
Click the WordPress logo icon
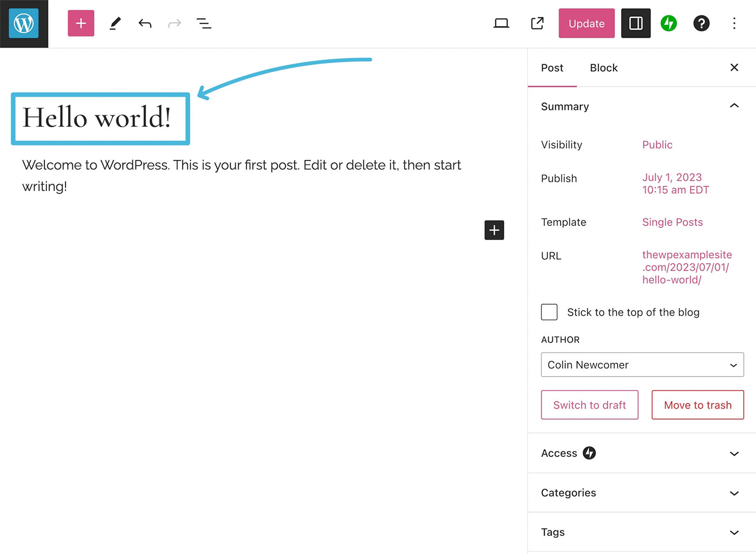coord(24,24)
